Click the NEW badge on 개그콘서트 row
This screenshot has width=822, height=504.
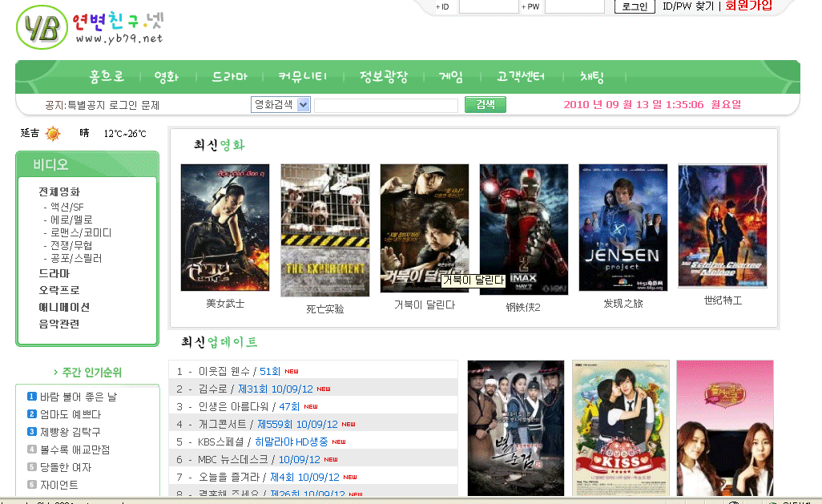tap(348, 425)
